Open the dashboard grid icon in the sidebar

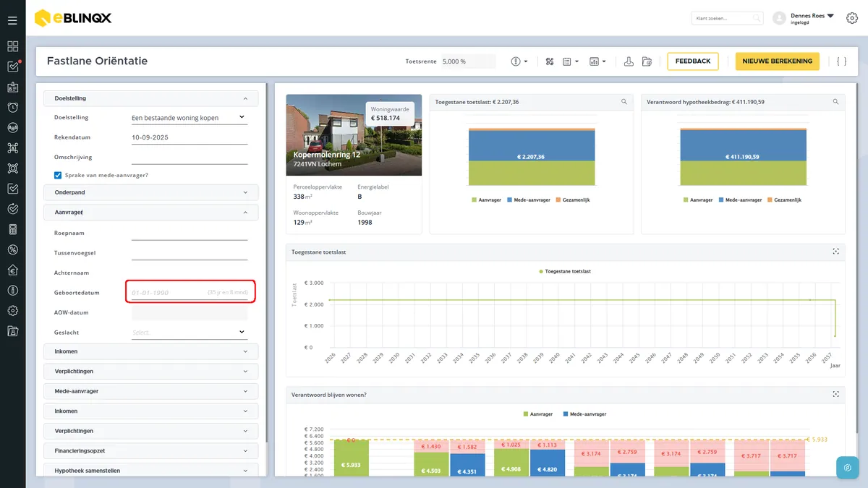(12, 46)
